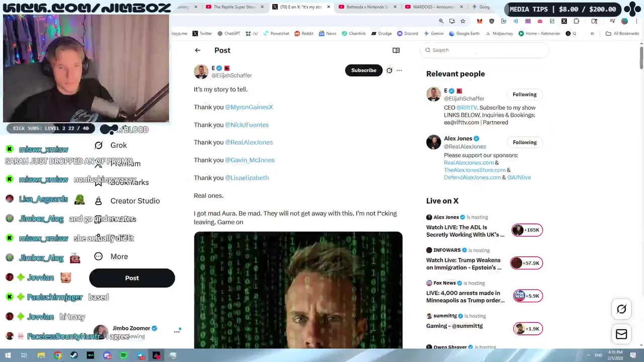This screenshot has height=362, width=644.
Task: Open the @RealAlexJones mention link
Action: click(x=249, y=142)
